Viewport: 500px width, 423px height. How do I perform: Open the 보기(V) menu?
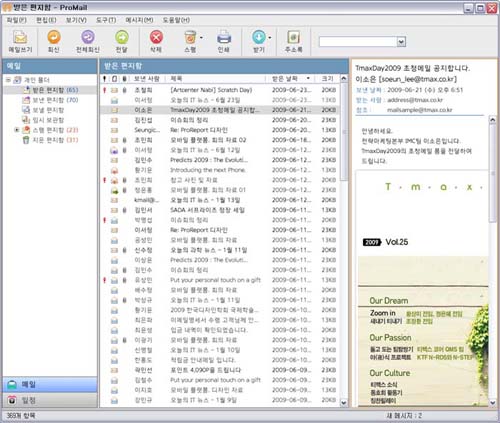[x=76, y=20]
